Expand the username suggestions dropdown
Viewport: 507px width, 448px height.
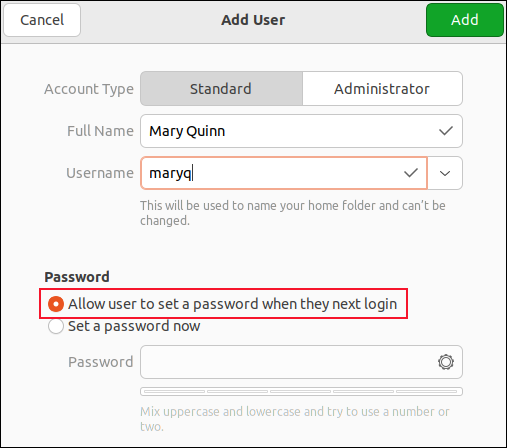(x=445, y=173)
